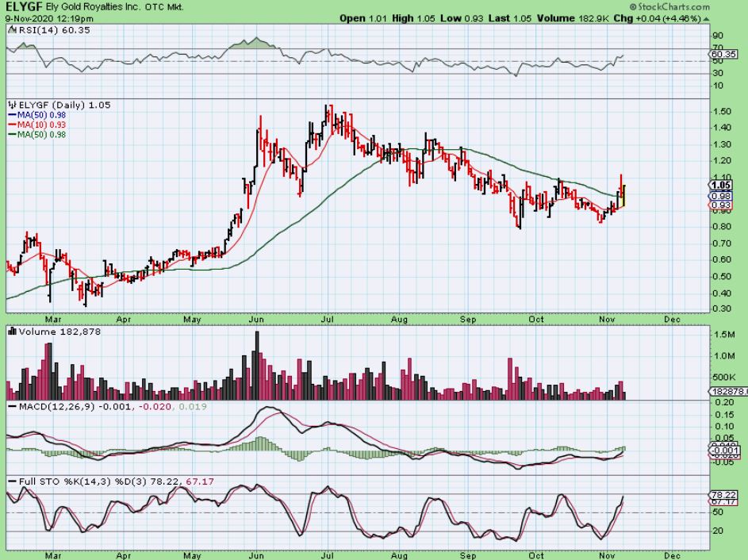The height and width of the screenshot is (560, 748).
Task: Click the 90 level on the RSI axis
Action: (718, 36)
